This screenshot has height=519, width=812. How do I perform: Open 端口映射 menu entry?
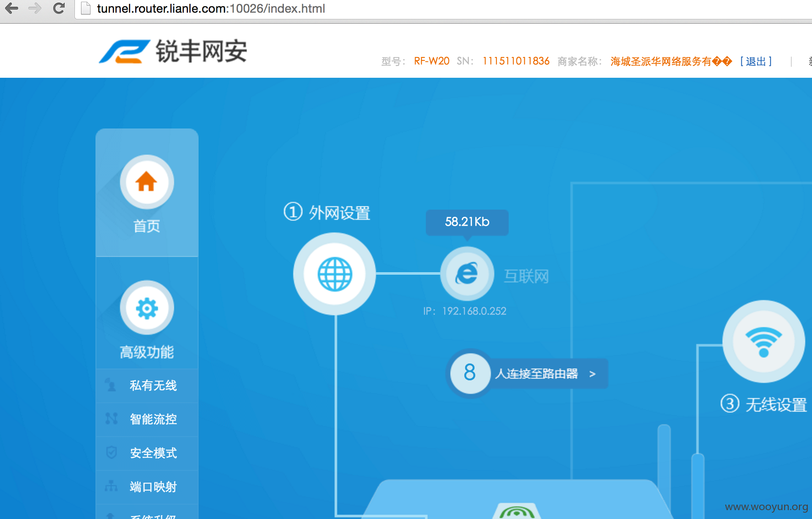[x=147, y=487]
